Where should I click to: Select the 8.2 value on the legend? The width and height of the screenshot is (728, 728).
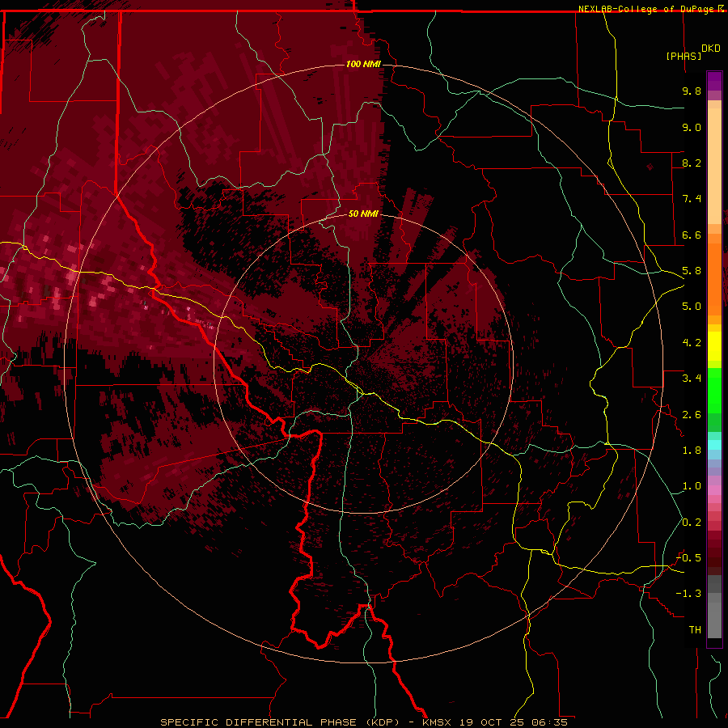(692, 163)
